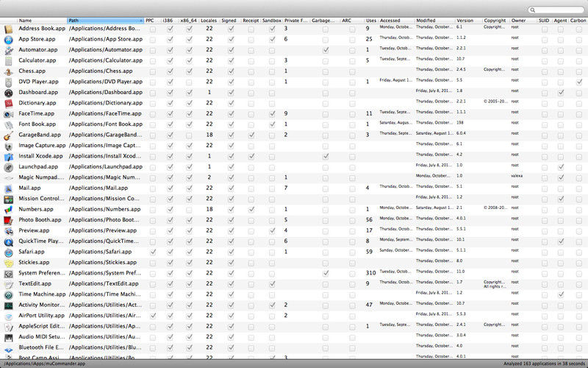Click the Preview app icon
Viewport: 588px width, 368px height.
point(8,231)
